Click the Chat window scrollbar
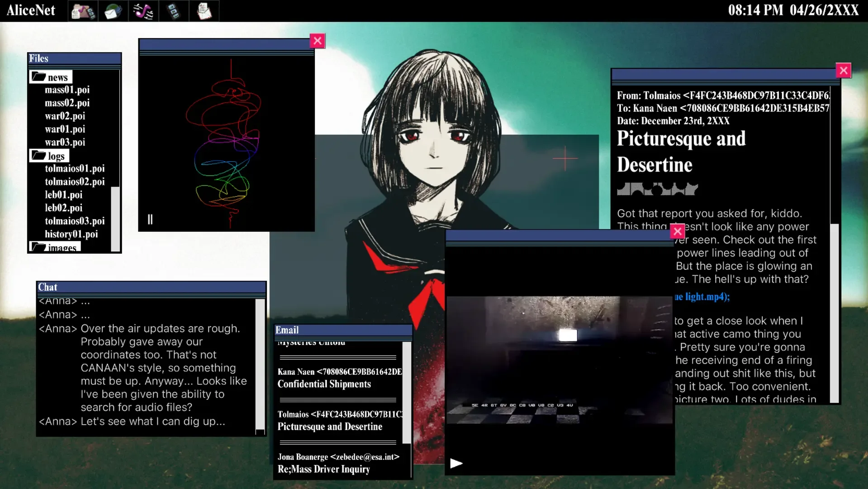The height and width of the screenshot is (489, 868). point(260,364)
